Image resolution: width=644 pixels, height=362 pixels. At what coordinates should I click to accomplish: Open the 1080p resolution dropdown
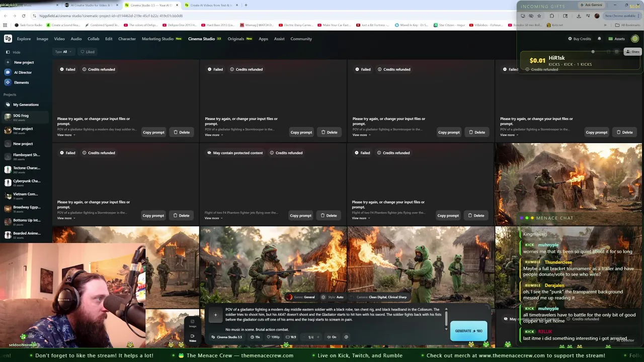tap(274, 337)
